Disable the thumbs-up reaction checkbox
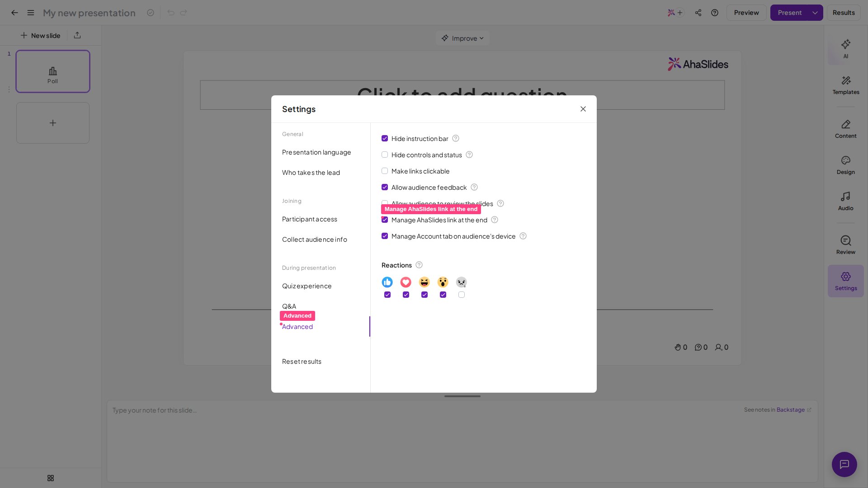Viewport: 868px width, 488px height. click(387, 295)
